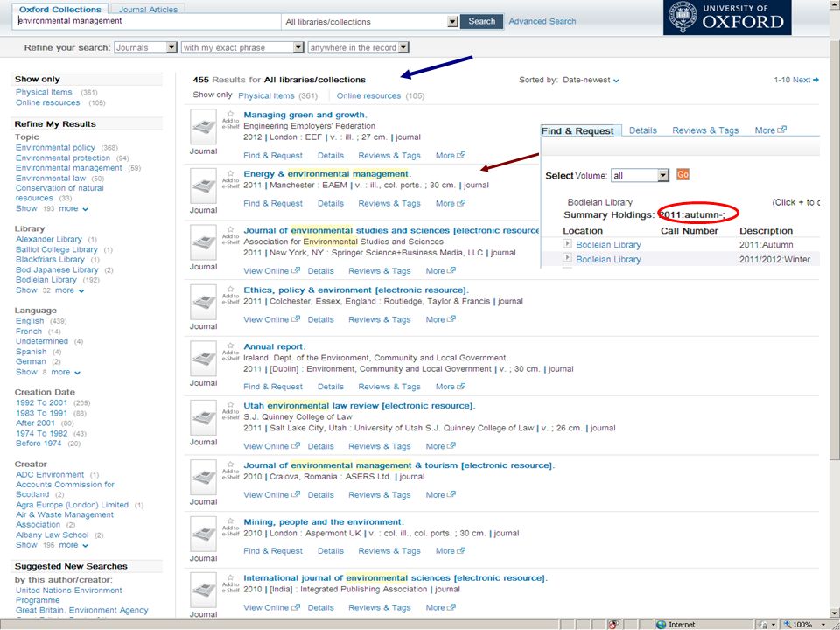
Task: Click journal icon for 'Managing green and growth'
Action: pyautogui.click(x=204, y=127)
